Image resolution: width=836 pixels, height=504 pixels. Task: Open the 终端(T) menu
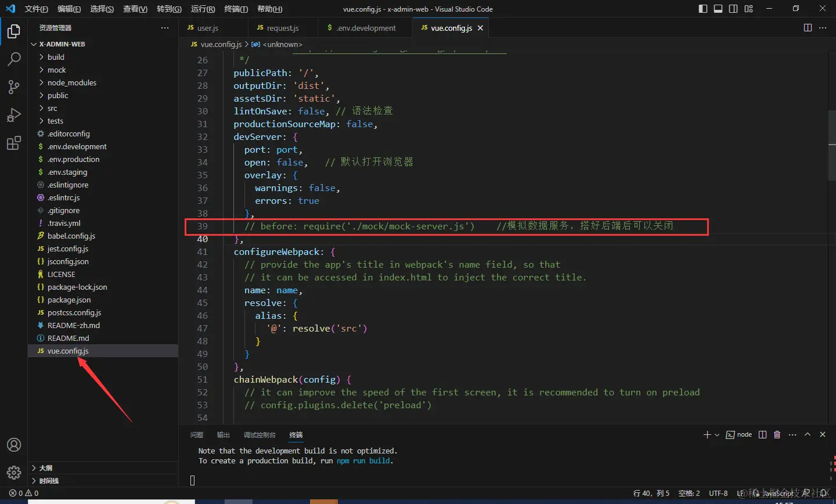[x=236, y=9]
